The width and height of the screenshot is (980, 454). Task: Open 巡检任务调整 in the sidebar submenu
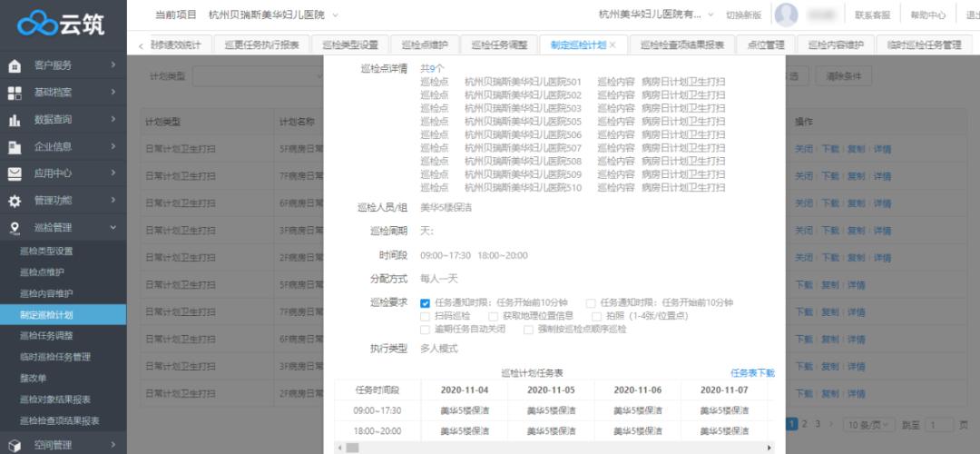pyautogui.click(x=46, y=336)
